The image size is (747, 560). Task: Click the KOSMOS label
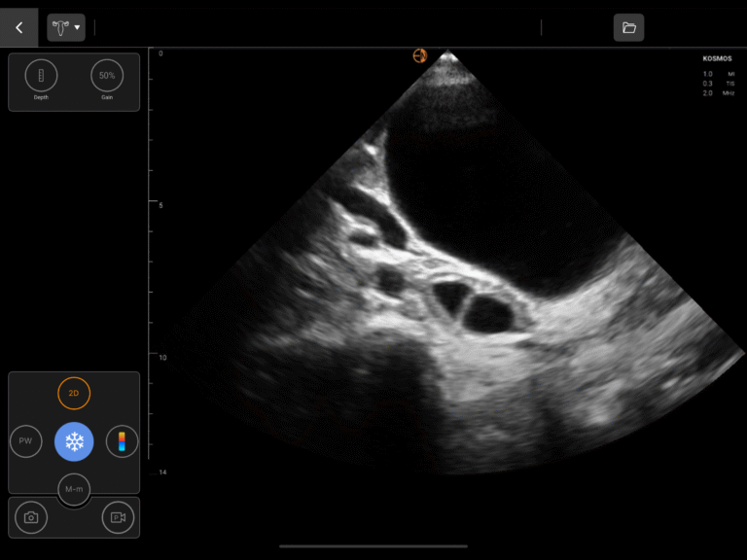pyautogui.click(x=717, y=58)
